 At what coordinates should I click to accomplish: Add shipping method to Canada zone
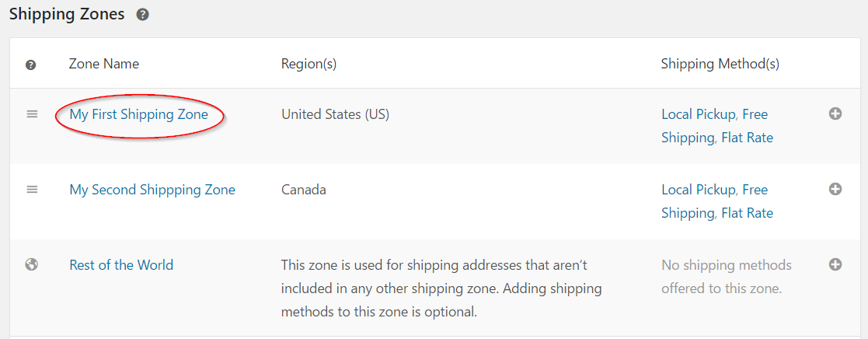[835, 189]
